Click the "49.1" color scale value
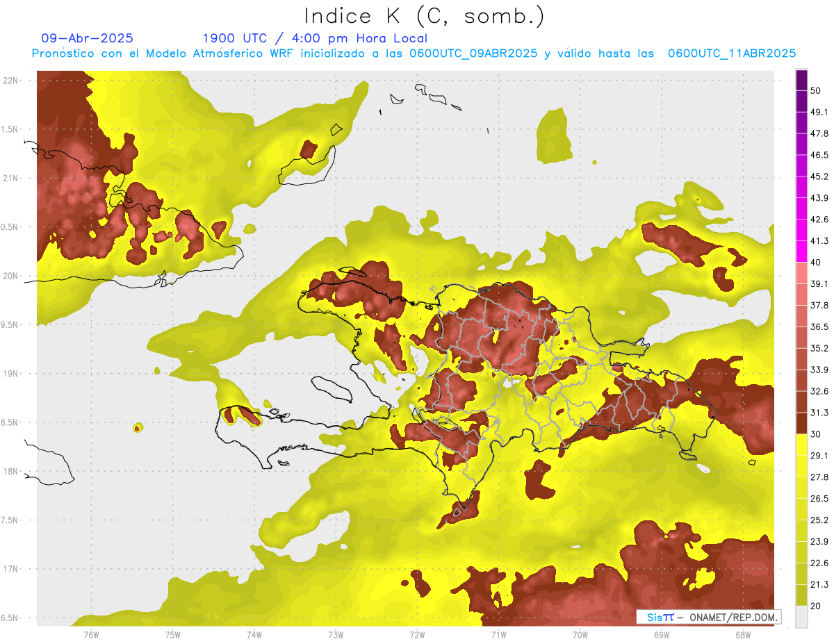This screenshot has height=644, width=834. 819,112
